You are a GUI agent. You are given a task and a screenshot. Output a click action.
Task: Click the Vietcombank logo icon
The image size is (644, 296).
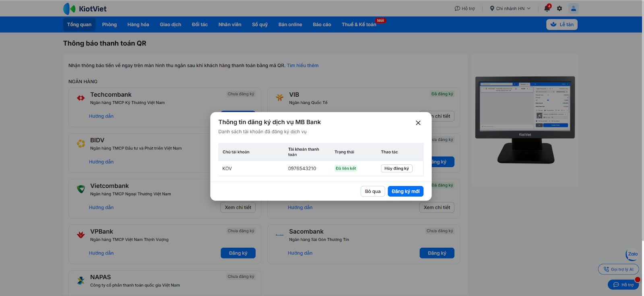pos(81,189)
